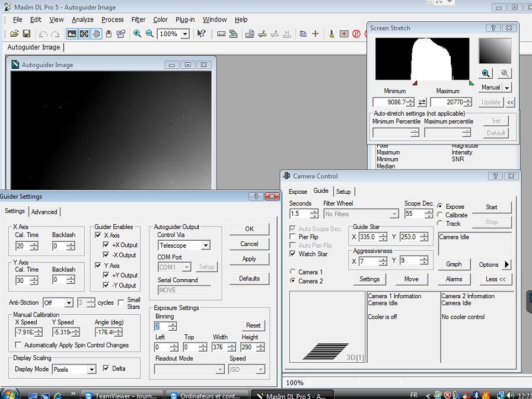The height and width of the screenshot is (399, 532).
Task: Switch to the Advanced tab in Guider Settings
Action: coord(44,212)
